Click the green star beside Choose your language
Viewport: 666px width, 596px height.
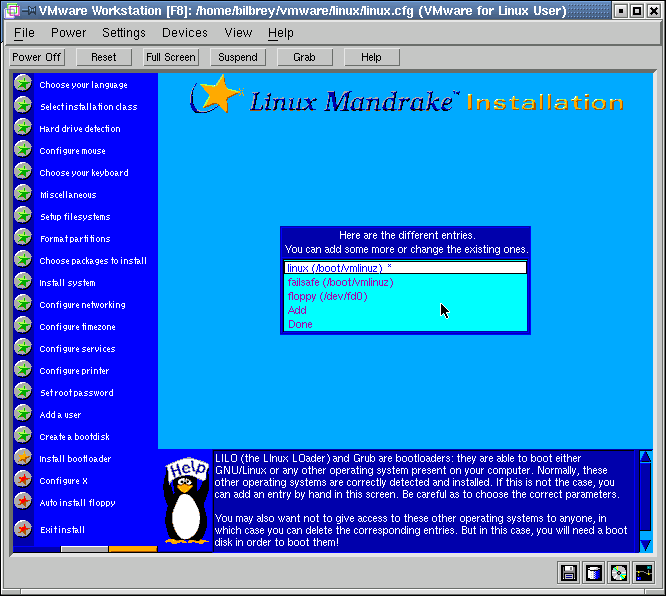(x=23, y=84)
